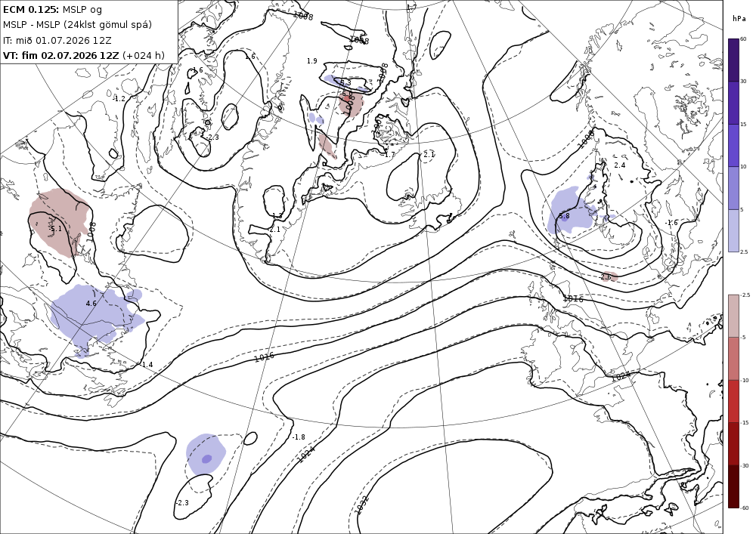
Task: Click the 'IT: mið 01.07.2026 12Z' initial time line
Action: click(57, 40)
